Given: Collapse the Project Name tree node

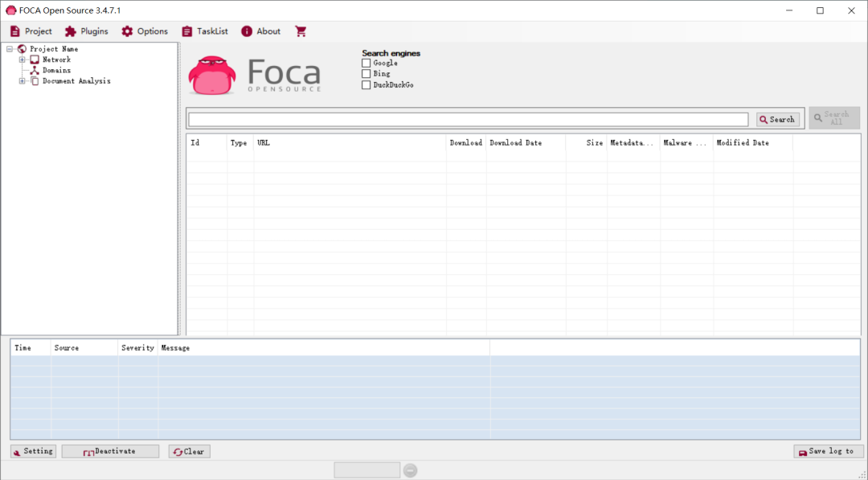Looking at the screenshot, I should [x=10, y=49].
